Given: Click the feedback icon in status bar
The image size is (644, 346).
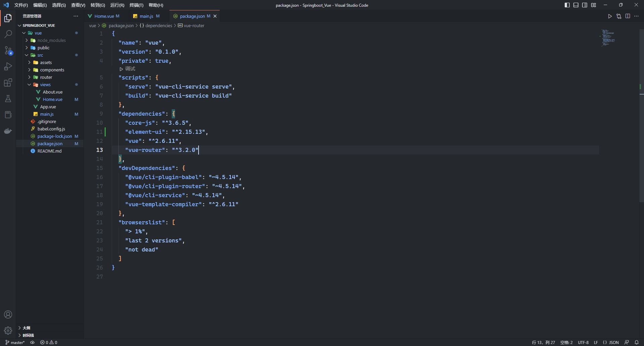Looking at the screenshot, I should [x=627, y=342].
